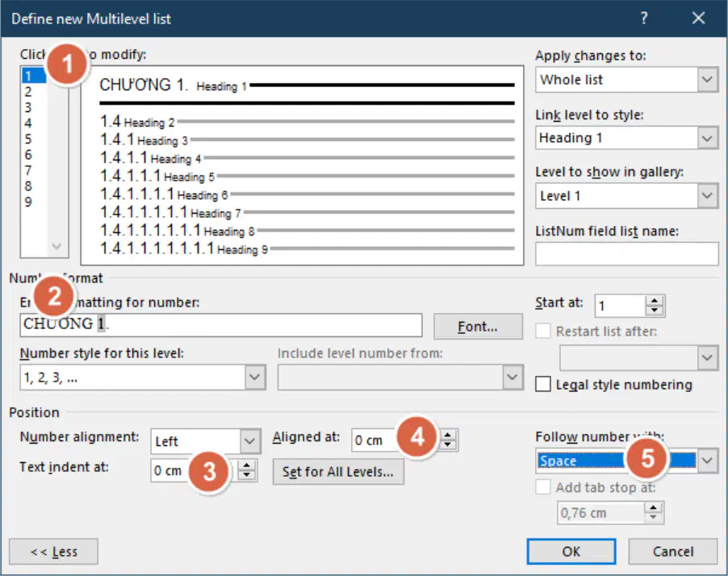Open the Number style for this level dropdown
This screenshot has width=728, height=576.
click(255, 377)
